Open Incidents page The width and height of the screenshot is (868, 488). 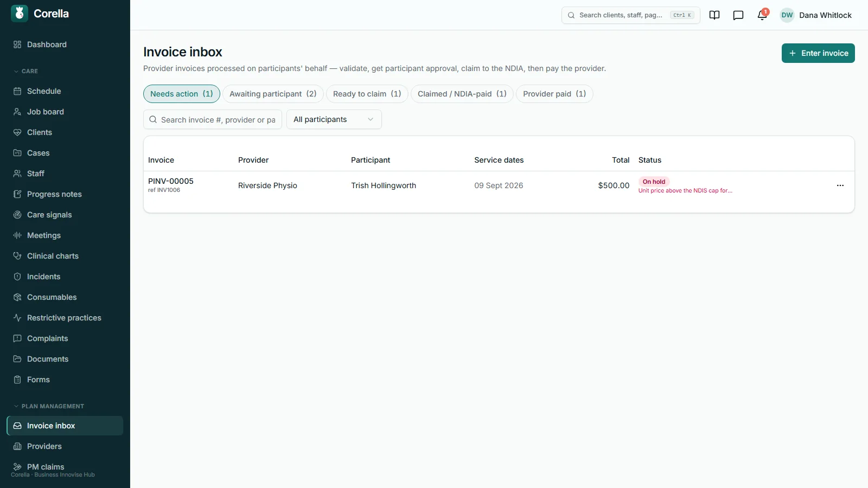point(65,277)
